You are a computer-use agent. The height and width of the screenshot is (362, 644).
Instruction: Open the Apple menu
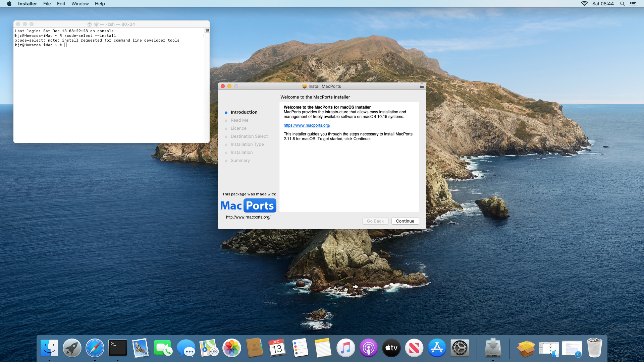tap(9, 4)
